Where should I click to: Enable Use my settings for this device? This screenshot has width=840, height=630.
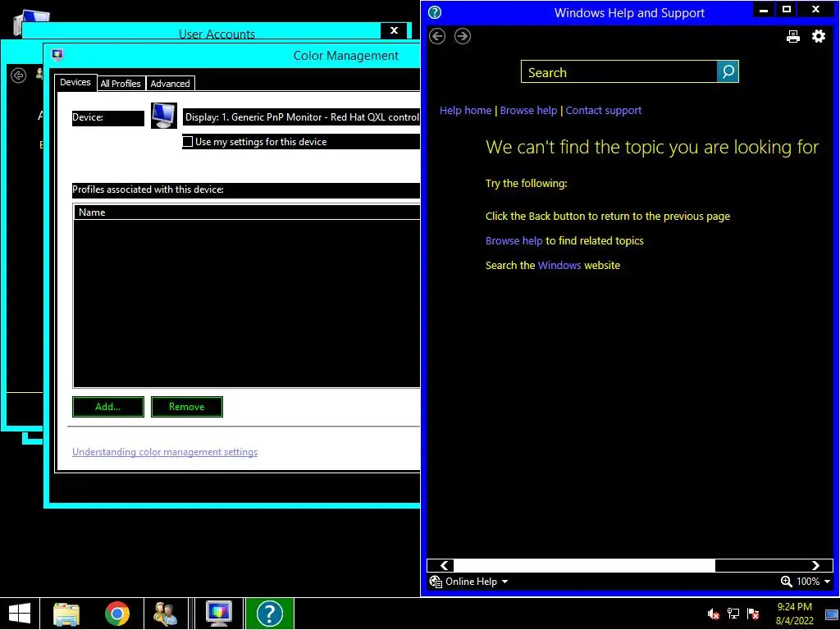pos(188,142)
